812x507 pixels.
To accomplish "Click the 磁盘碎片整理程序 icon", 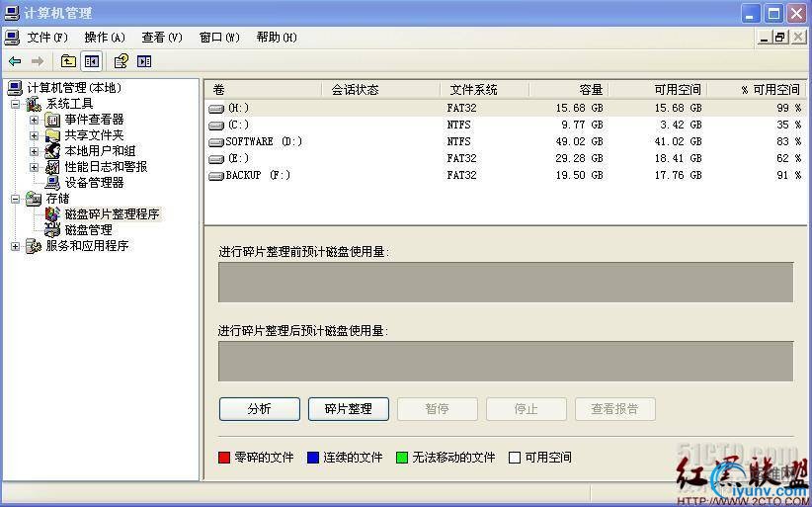I will click(52, 213).
